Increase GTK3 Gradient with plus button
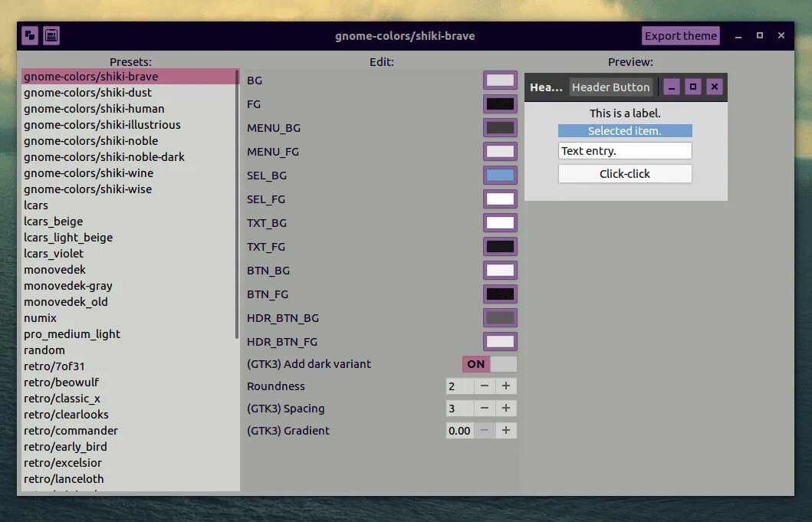Image resolution: width=812 pixels, height=522 pixels. click(506, 430)
